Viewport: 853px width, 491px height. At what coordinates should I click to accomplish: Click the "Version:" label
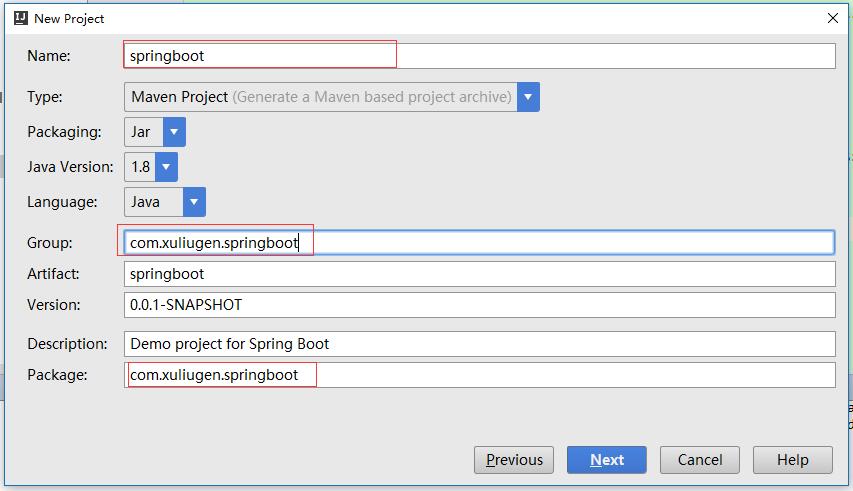[53, 304]
